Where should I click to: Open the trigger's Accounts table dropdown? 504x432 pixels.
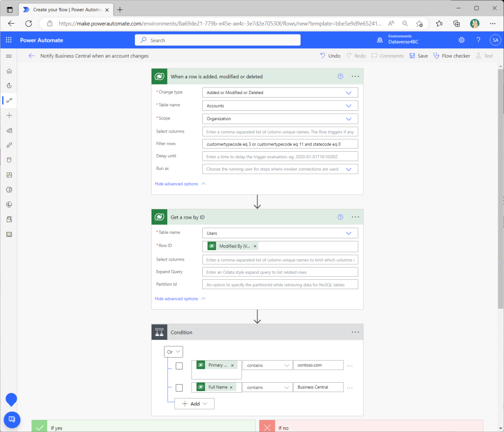280,105
